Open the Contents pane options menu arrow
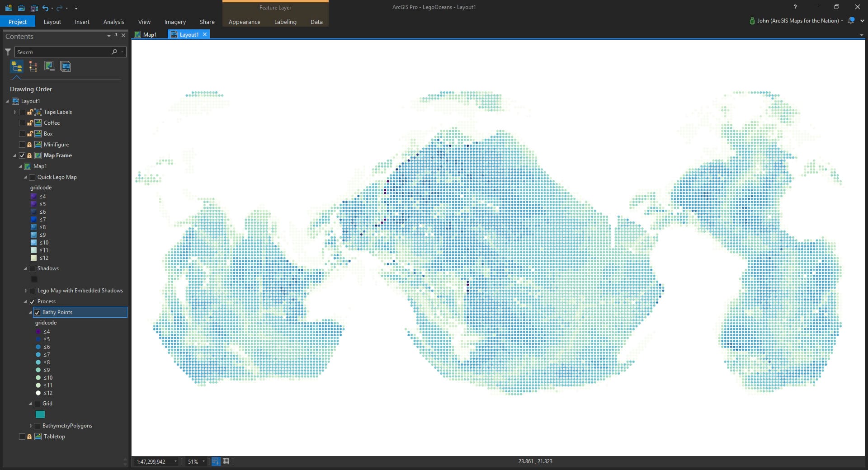868x470 pixels. click(108, 36)
